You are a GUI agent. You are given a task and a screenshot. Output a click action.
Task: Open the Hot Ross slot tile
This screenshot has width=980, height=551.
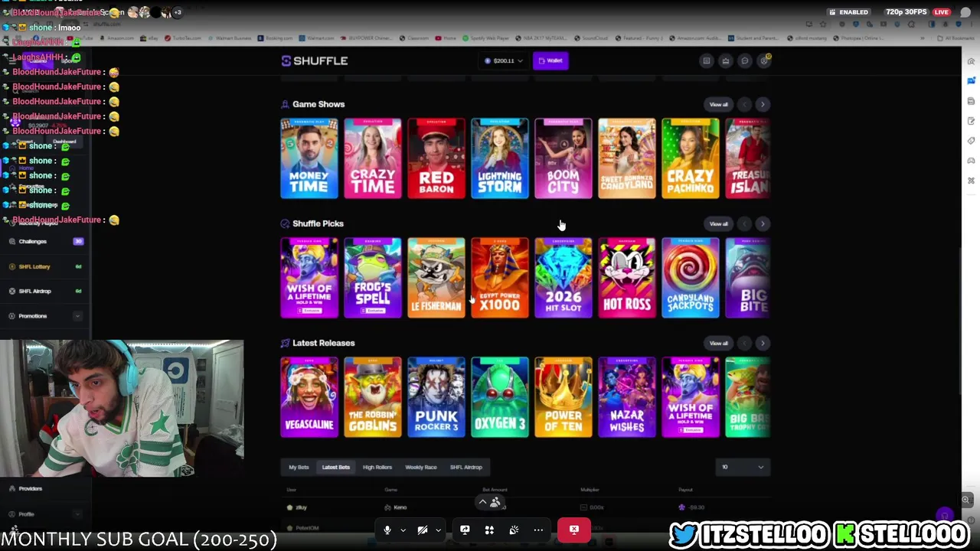click(627, 278)
